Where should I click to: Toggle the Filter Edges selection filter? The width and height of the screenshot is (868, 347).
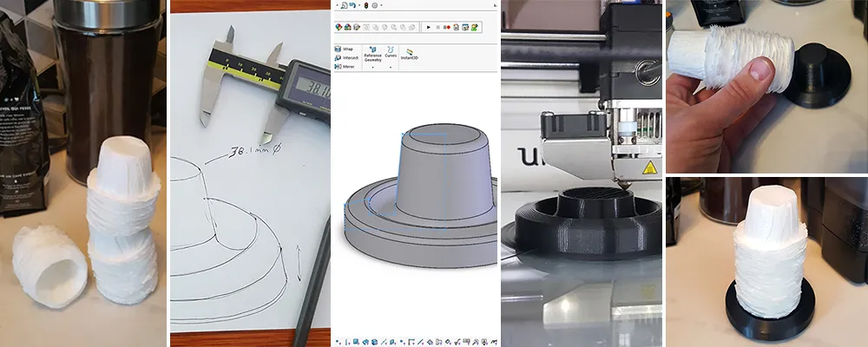[x=346, y=342]
